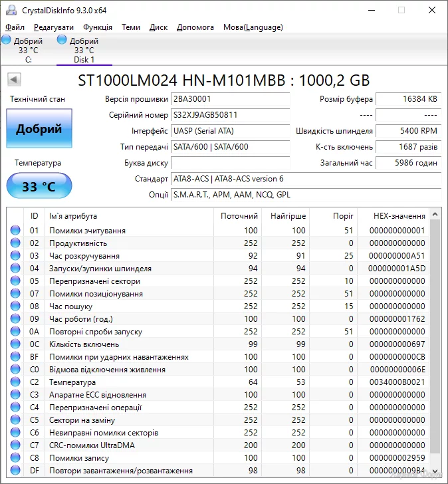The height and width of the screenshot is (484, 448).
Task: Click the scrollbar down arrow in attribute list
Action: [x=435, y=471]
